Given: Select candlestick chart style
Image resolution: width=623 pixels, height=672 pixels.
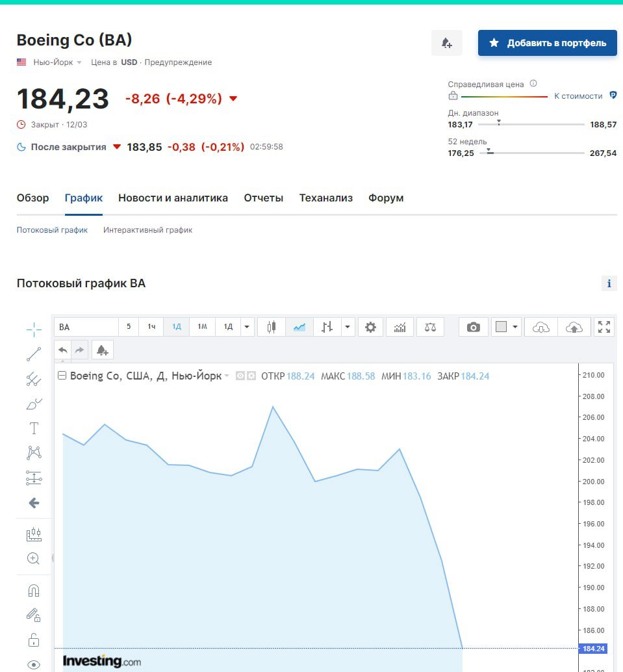Looking at the screenshot, I should point(272,327).
